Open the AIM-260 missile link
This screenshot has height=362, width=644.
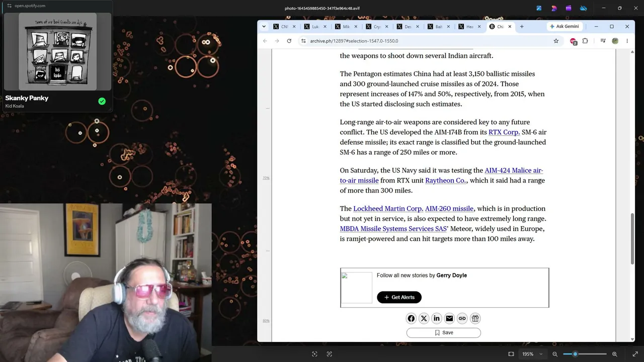pyautogui.click(x=449, y=209)
